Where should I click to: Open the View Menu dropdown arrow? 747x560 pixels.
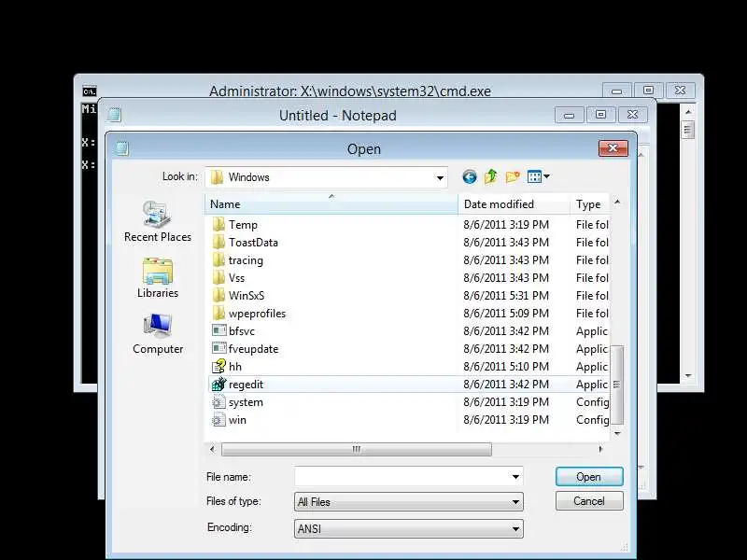pyautogui.click(x=546, y=176)
